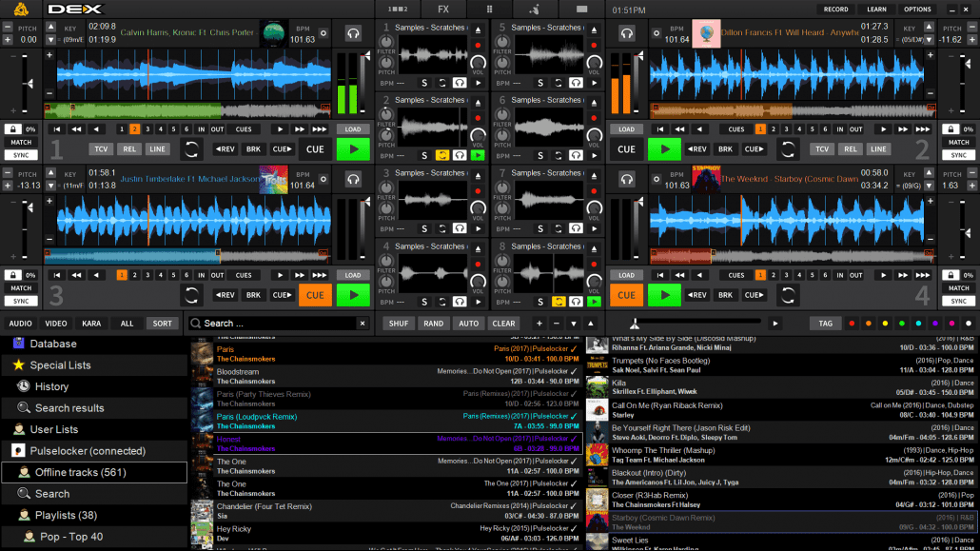Open the mixer view tab next to FX

click(398, 10)
